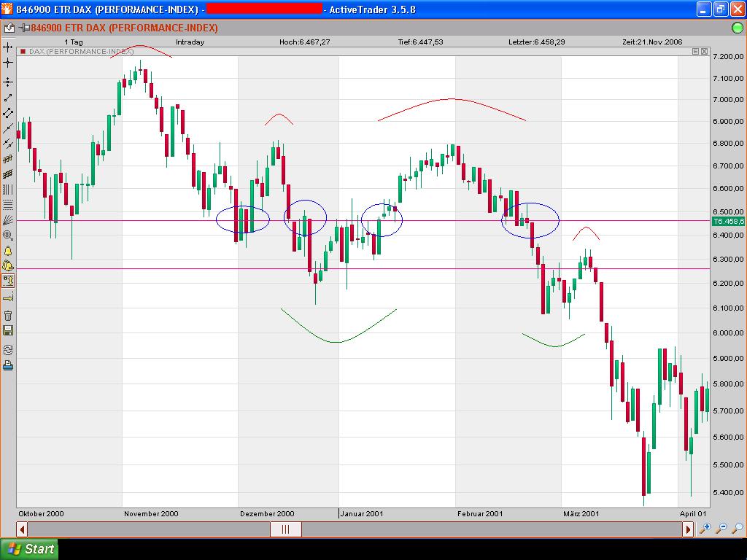Toggle the vertical measure scaling tool
747x560 pixels.
(8, 281)
